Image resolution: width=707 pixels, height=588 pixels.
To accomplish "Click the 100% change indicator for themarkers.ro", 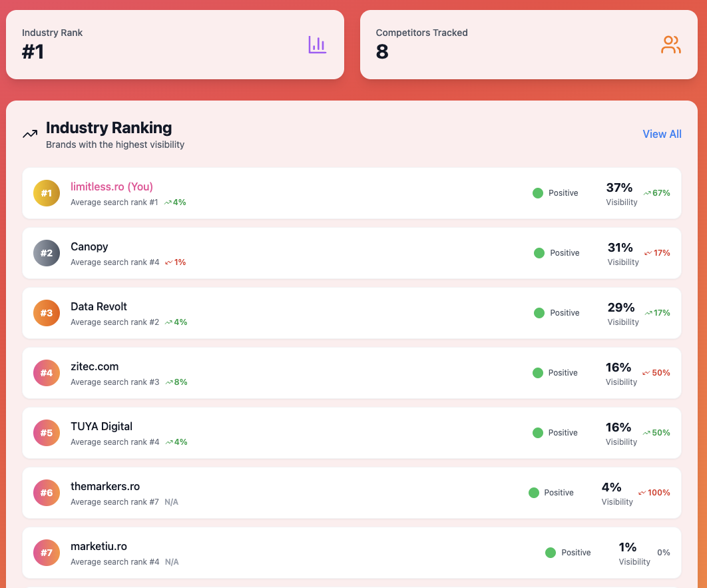I will [654, 493].
